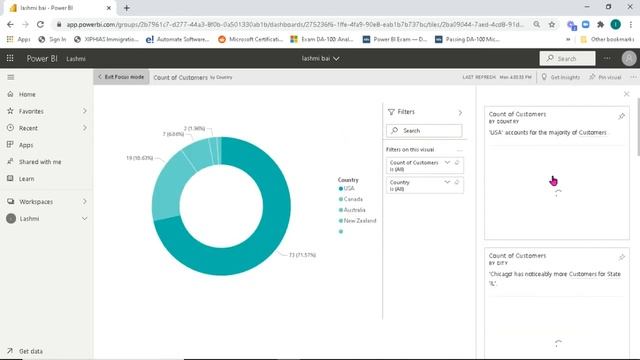
Task: Close the insights pane
Action: (627, 94)
